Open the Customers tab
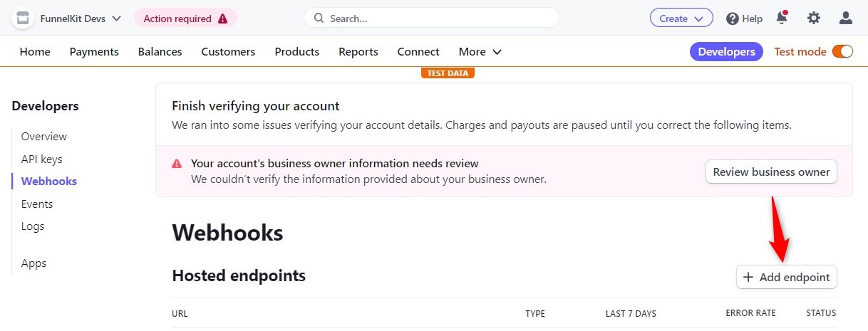This screenshot has width=868, height=331. point(228,51)
